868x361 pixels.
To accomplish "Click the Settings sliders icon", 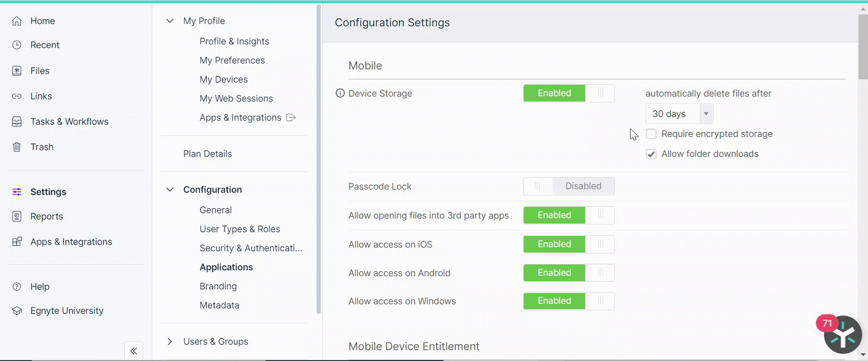I will coord(17,192).
